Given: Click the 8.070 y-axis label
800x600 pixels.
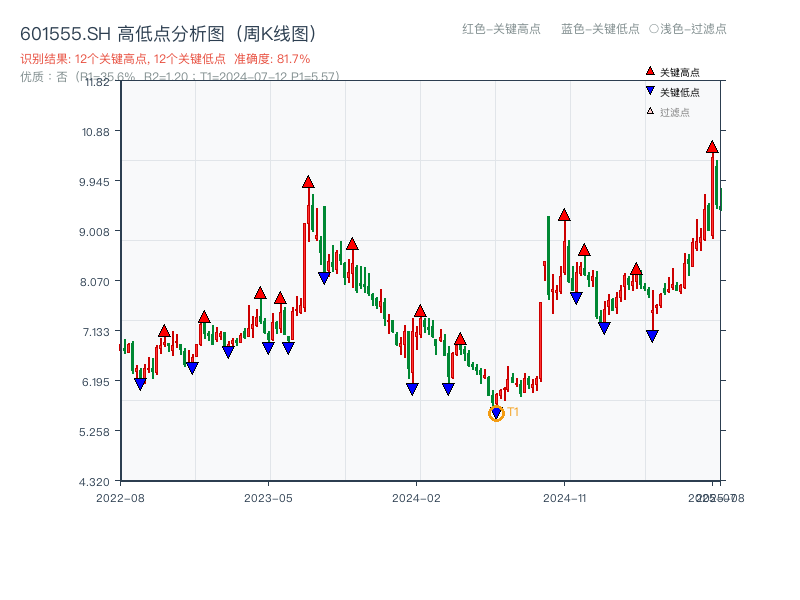Looking at the screenshot, I should pyautogui.click(x=94, y=282).
